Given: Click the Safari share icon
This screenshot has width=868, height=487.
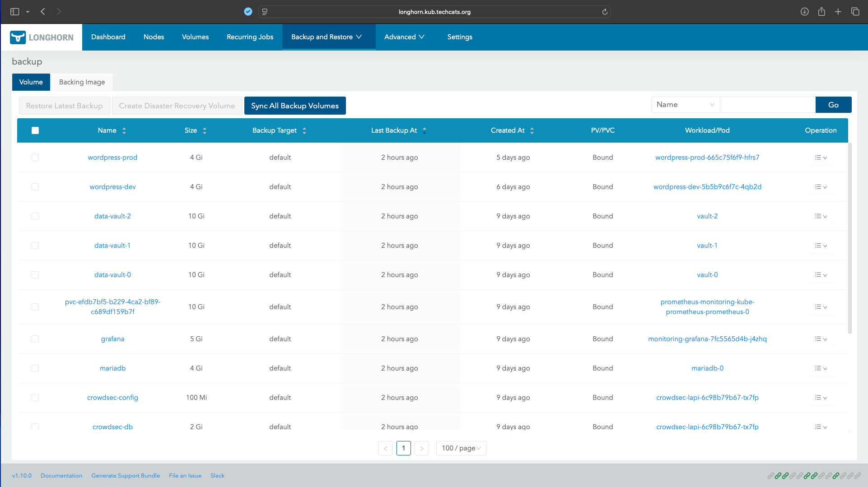Looking at the screenshot, I should 821,12.
